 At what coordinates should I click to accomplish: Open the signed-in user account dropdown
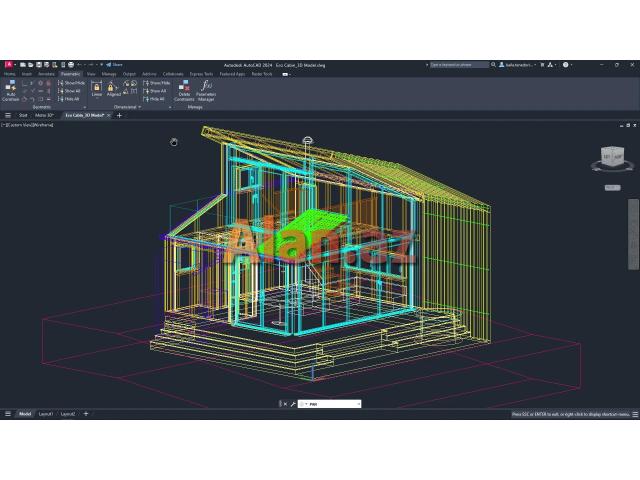click(x=518, y=64)
